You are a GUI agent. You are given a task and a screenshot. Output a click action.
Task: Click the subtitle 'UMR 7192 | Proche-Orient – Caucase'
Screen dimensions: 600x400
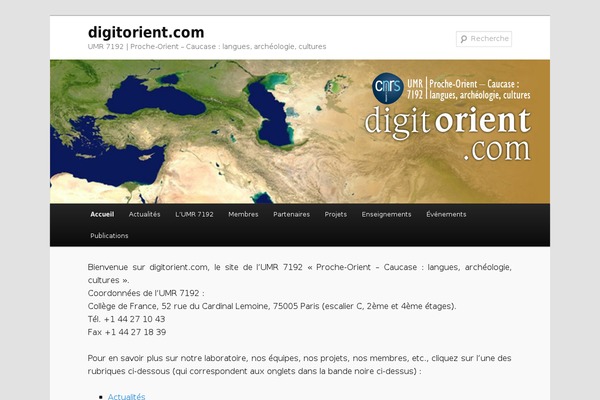tap(207, 47)
